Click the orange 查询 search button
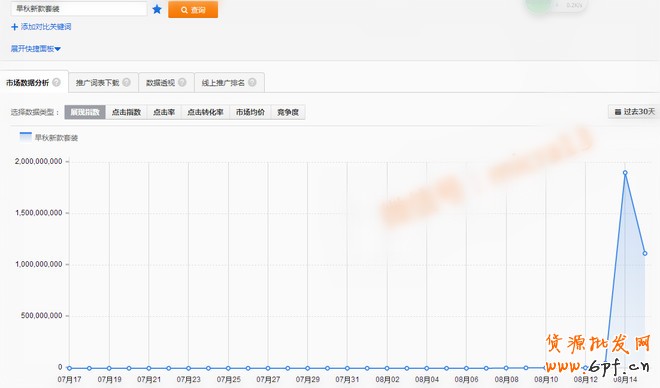 point(193,10)
